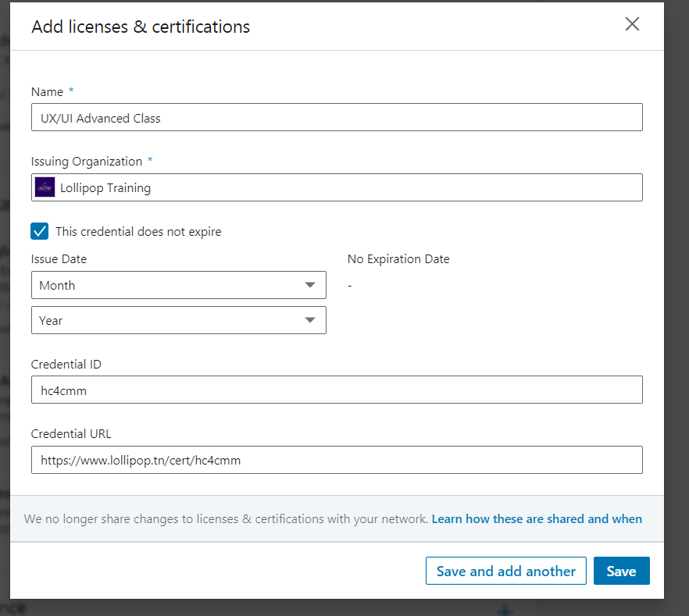Image resolution: width=689 pixels, height=616 pixels.
Task: Click the 'No Expiration Date' label
Action: click(398, 259)
